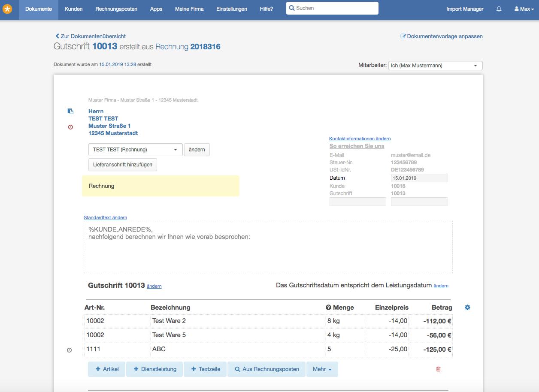Screen dimensions: 539x392
Task: Click the red clock icon beside address
Action: click(x=70, y=127)
